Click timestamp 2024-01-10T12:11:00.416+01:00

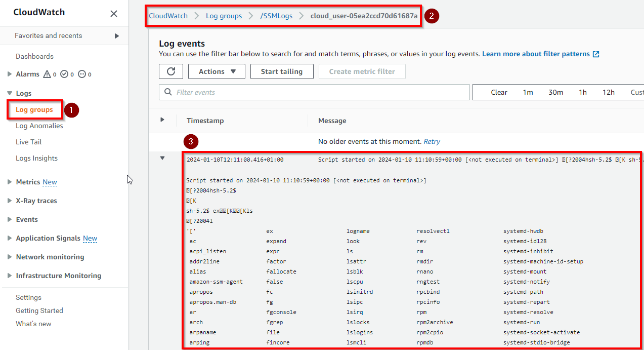tap(235, 160)
